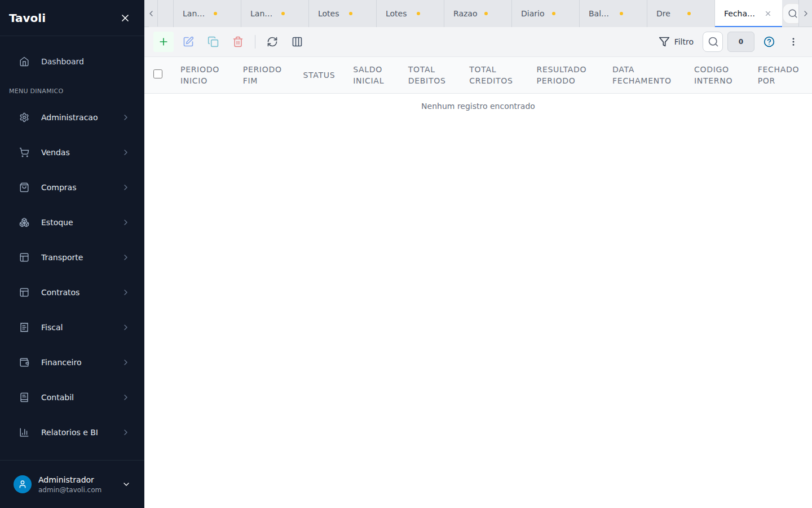Click the Administrador user avatar

(x=23, y=484)
